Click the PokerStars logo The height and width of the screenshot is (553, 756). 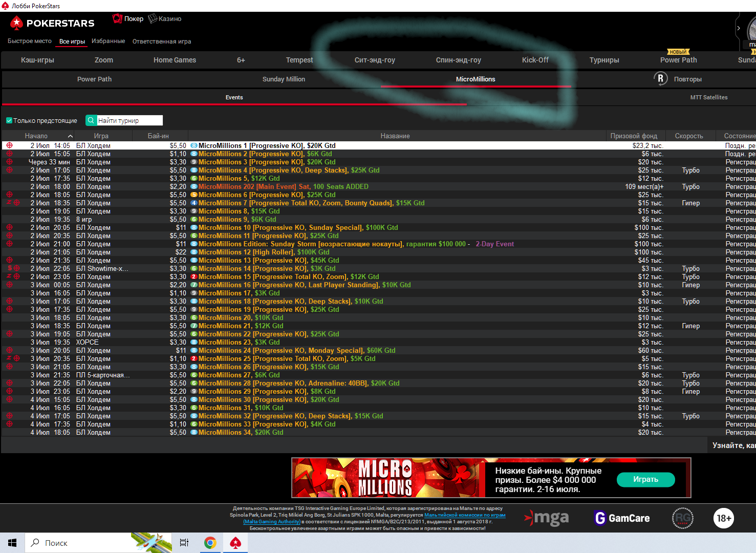pyautogui.click(x=52, y=23)
